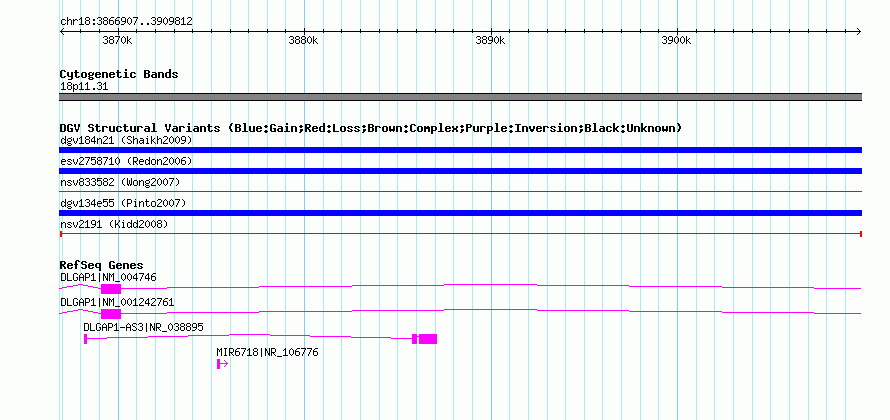
Task: Open the nsv2191 (Kidd2008) variant label
Action: tap(114, 224)
